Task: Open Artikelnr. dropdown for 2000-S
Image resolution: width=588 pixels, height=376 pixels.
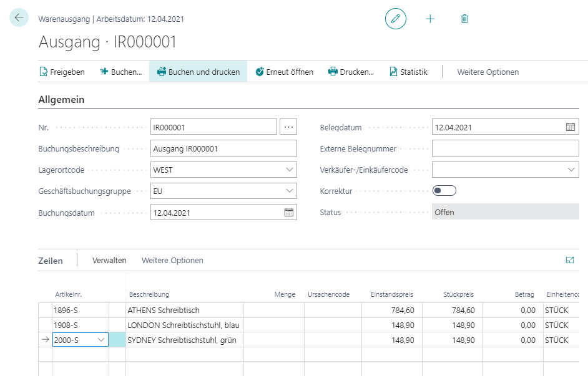Action: (x=101, y=340)
